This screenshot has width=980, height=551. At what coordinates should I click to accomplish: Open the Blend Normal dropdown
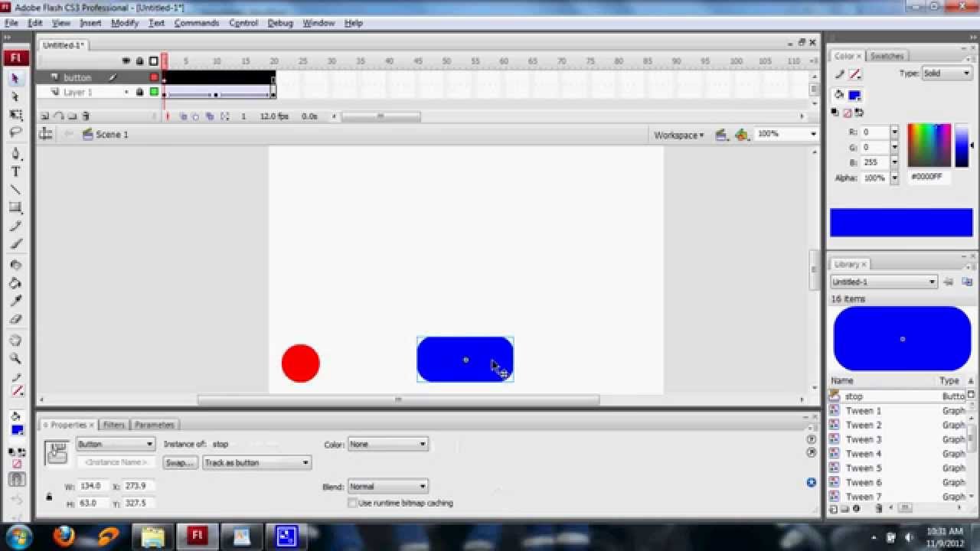(x=387, y=487)
